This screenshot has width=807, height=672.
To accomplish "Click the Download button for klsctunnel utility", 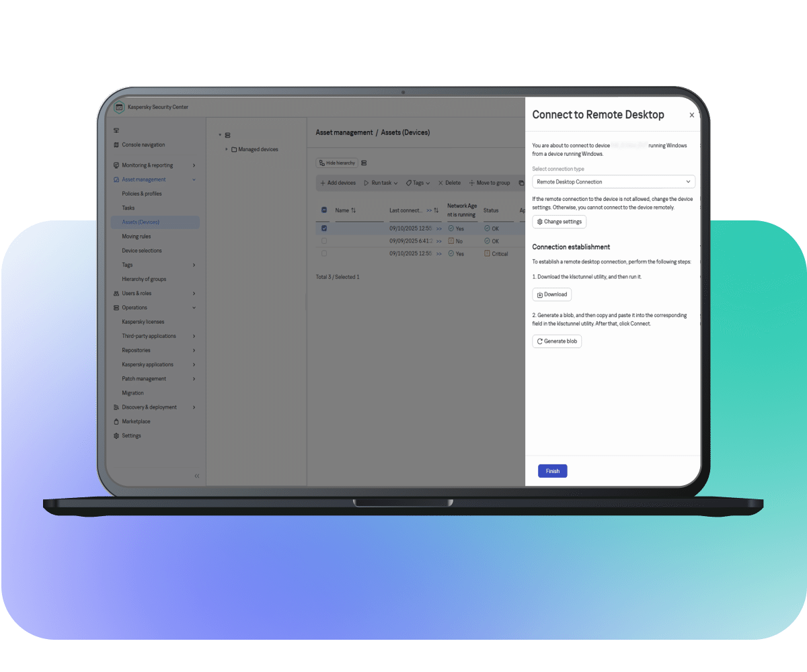I will [x=551, y=294].
